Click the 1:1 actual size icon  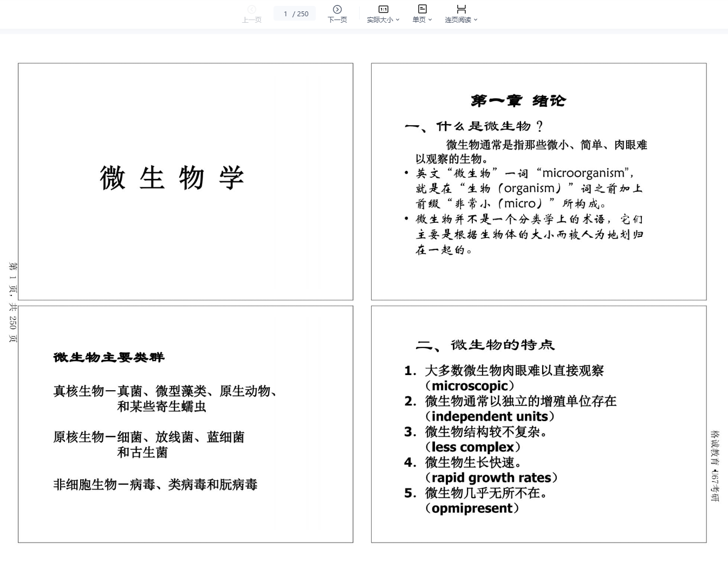[x=383, y=9]
